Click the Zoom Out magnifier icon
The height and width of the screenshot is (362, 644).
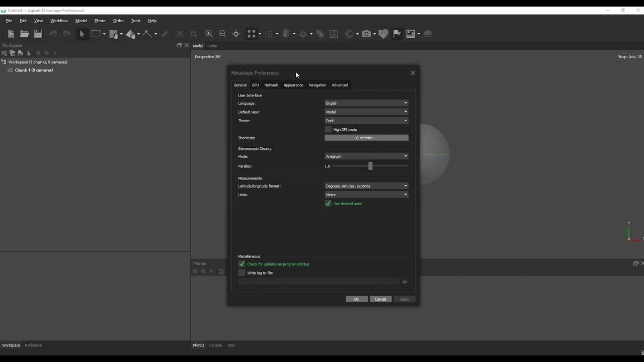pyautogui.click(x=222, y=34)
